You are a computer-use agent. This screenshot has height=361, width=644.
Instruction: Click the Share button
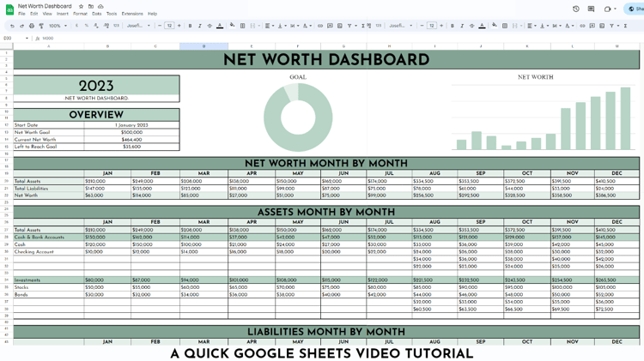tap(635, 9)
